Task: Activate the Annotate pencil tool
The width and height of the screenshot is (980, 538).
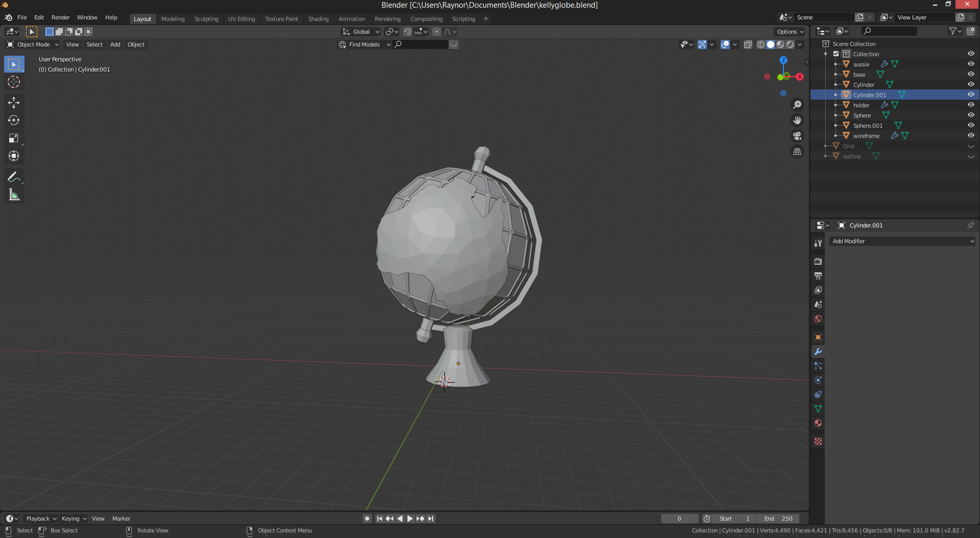Action: [14, 177]
